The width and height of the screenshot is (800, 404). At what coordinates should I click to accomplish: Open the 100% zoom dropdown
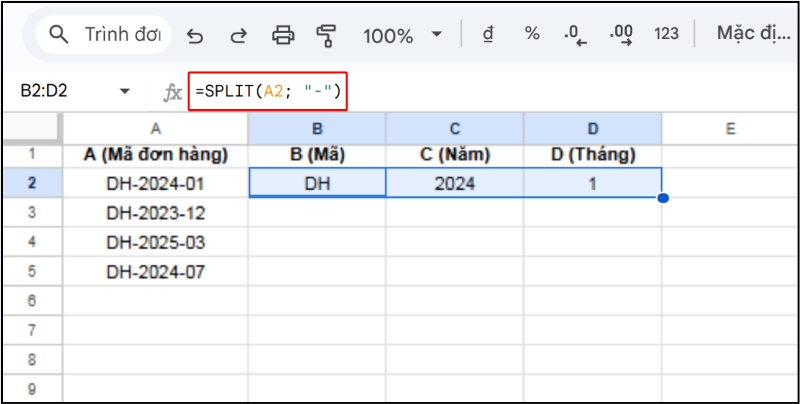click(x=403, y=35)
